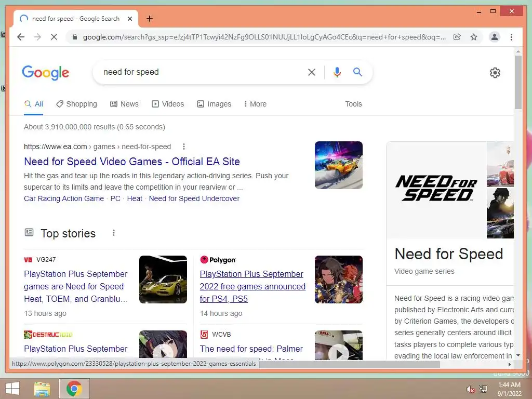Screen dimensions: 532x399
Task: Open a new tab with the plus icon
Action: [149, 19]
